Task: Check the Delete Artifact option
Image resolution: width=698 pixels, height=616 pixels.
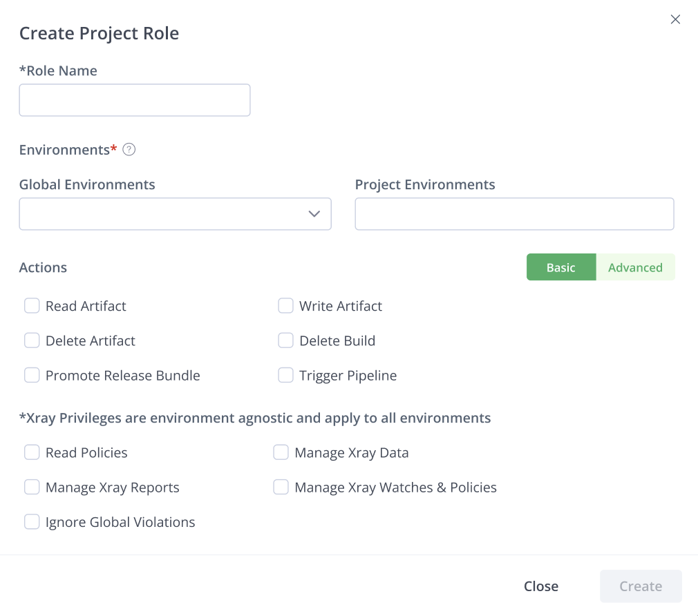Action: [x=32, y=340]
